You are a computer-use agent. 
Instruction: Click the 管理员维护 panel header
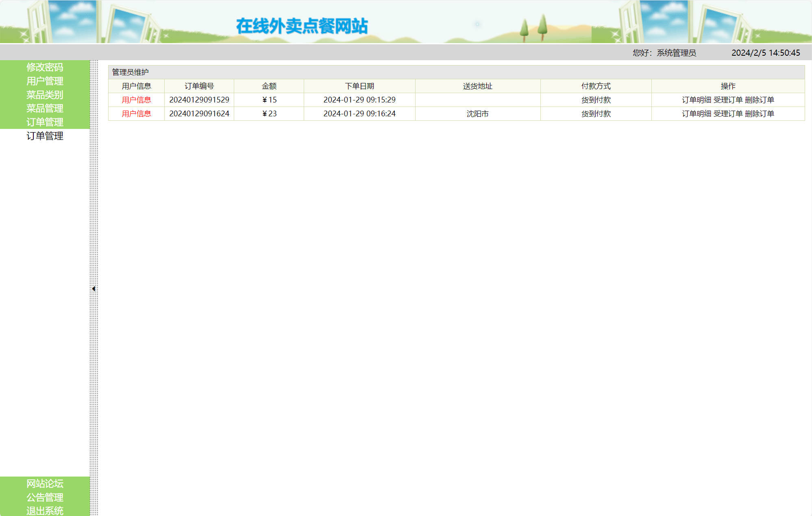click(130, 72)
